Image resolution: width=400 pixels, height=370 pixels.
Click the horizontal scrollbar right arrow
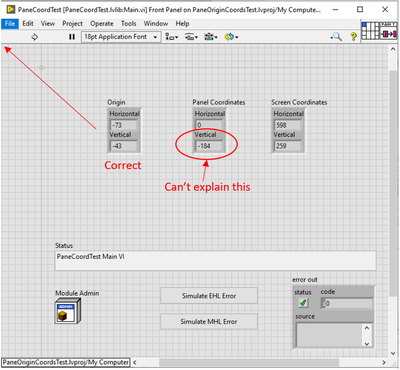pyautogui.click(x=384, y=362)
